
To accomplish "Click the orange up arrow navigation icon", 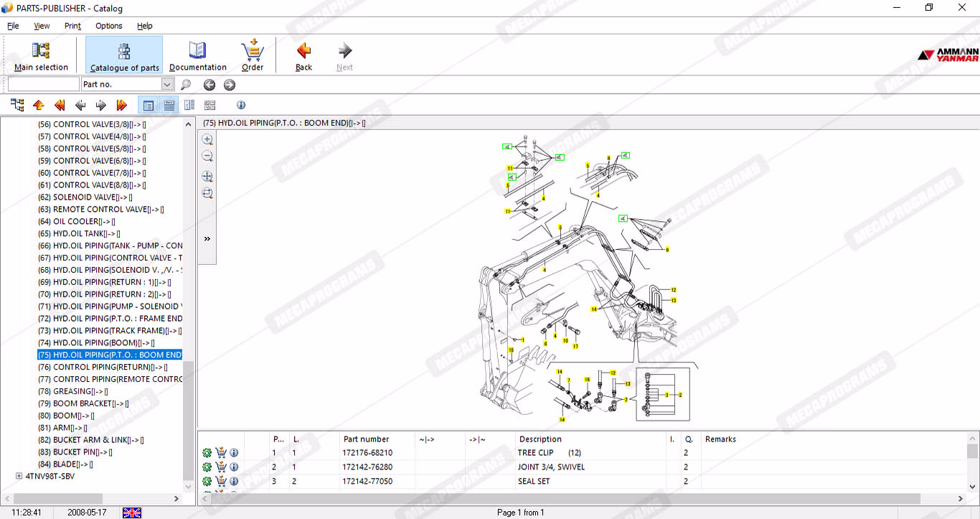I will pyautogui.click(x=39, y=106).
